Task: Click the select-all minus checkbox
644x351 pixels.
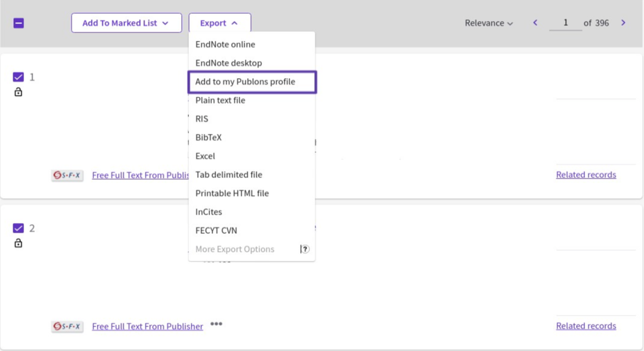Action: pyautogui.click(x=19, y=23)
